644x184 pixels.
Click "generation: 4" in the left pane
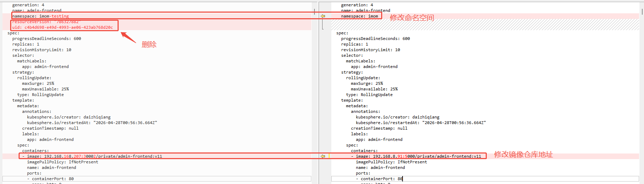tap(28, 5)
